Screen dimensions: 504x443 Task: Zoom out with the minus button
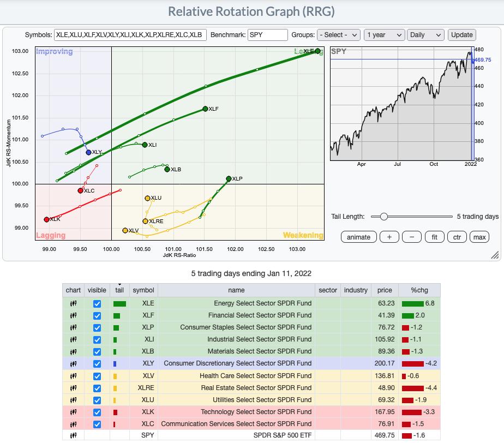412,237
